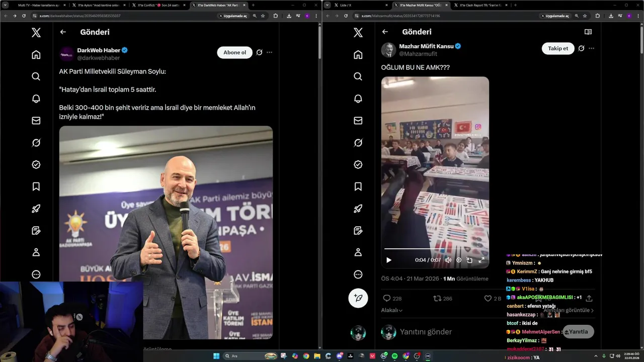The image size is (644, 362).
Task: Open Messages envelope in left window sidebar
Action: (36, 121)
